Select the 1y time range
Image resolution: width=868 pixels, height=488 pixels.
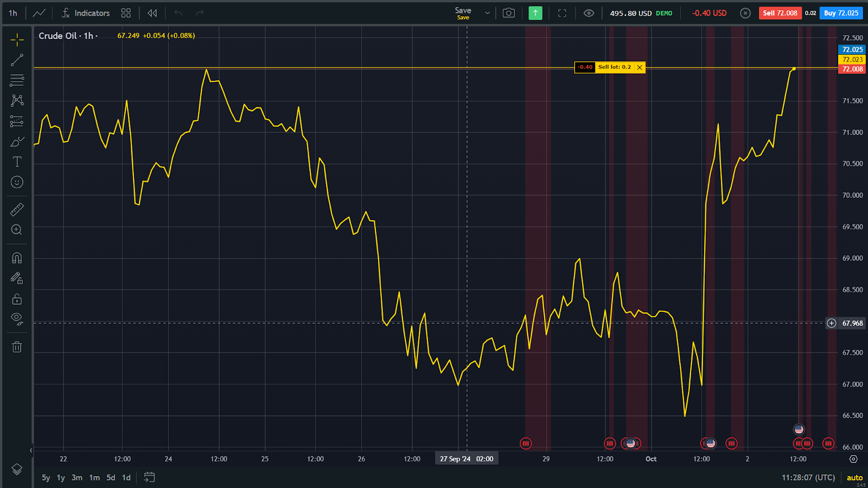point(61,478)
